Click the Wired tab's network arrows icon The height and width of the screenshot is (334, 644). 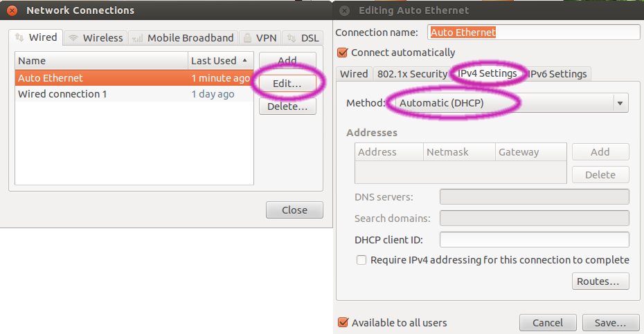point(19,38)
